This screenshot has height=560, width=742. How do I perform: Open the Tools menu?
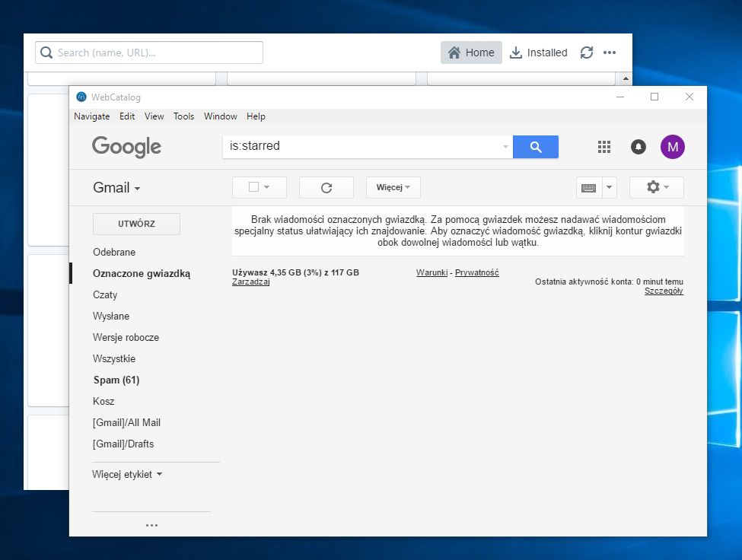tap(183, 116)
